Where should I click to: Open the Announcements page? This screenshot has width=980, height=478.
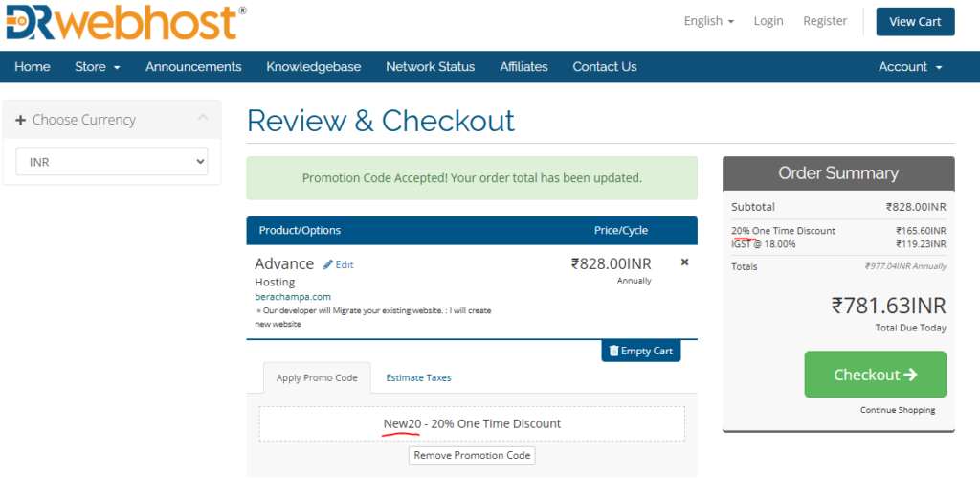[193, 66]
